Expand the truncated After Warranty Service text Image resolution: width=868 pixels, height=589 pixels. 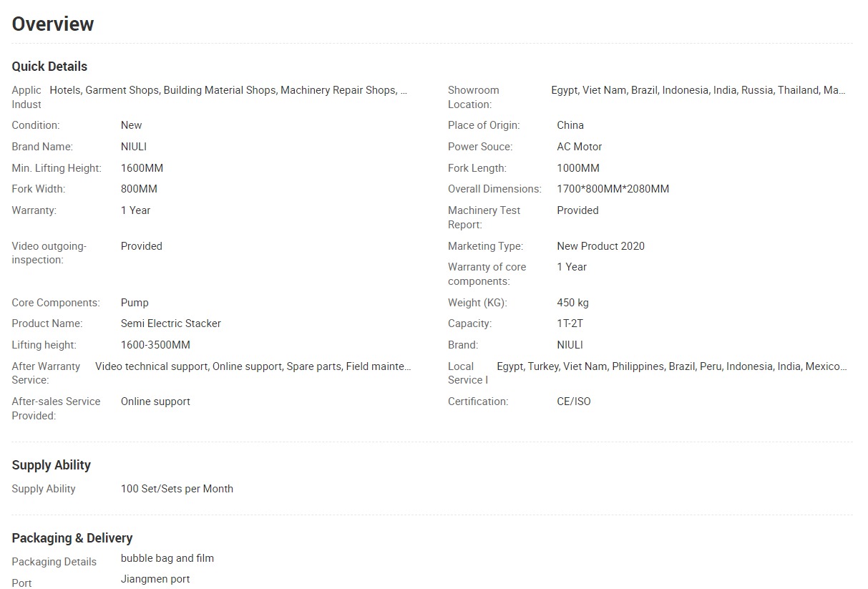click(406, 366)
